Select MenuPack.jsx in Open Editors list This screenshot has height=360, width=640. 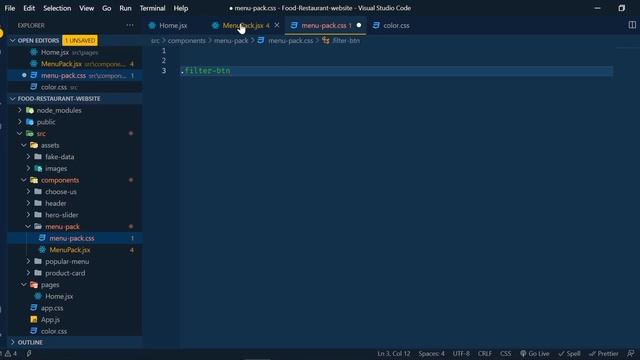point(75,64)
